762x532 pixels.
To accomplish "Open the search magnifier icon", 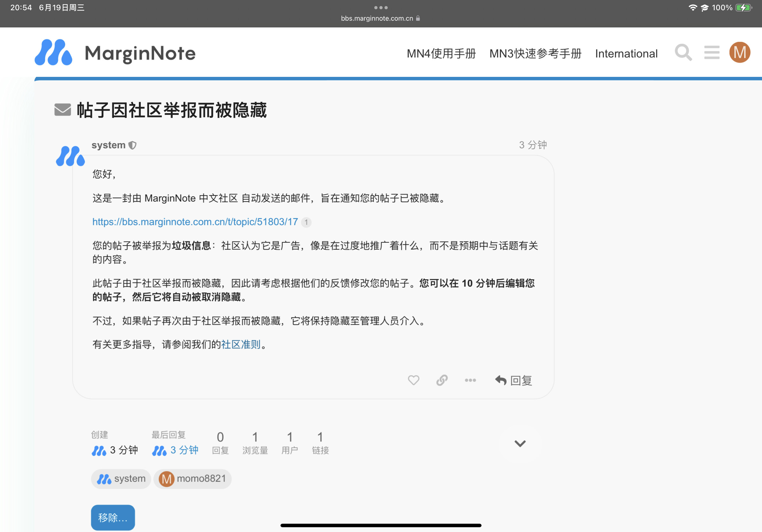I will [x=683, y=53].
